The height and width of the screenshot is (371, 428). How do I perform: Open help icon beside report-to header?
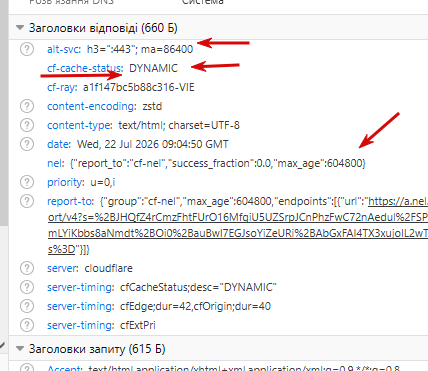(x=27, y=201)
